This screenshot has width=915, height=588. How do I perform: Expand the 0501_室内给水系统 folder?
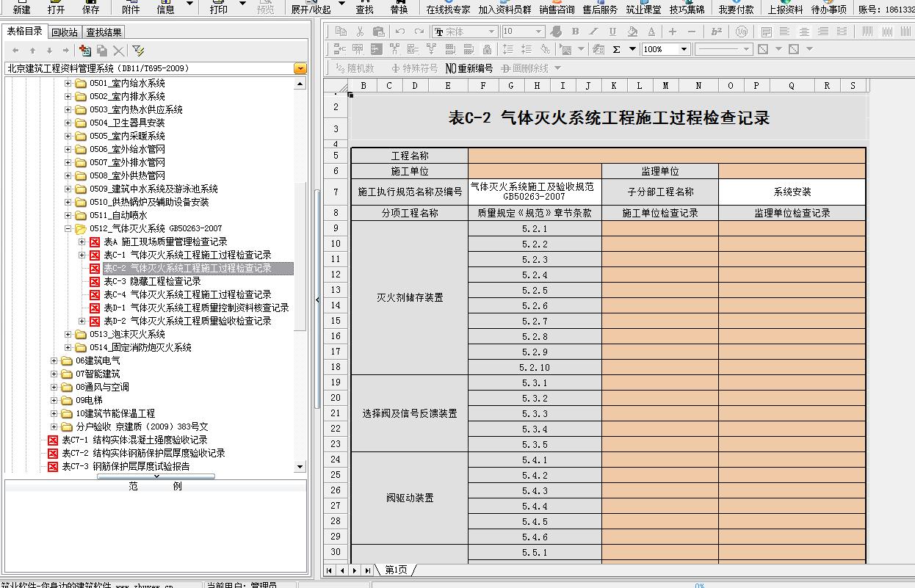coord(68,83)
